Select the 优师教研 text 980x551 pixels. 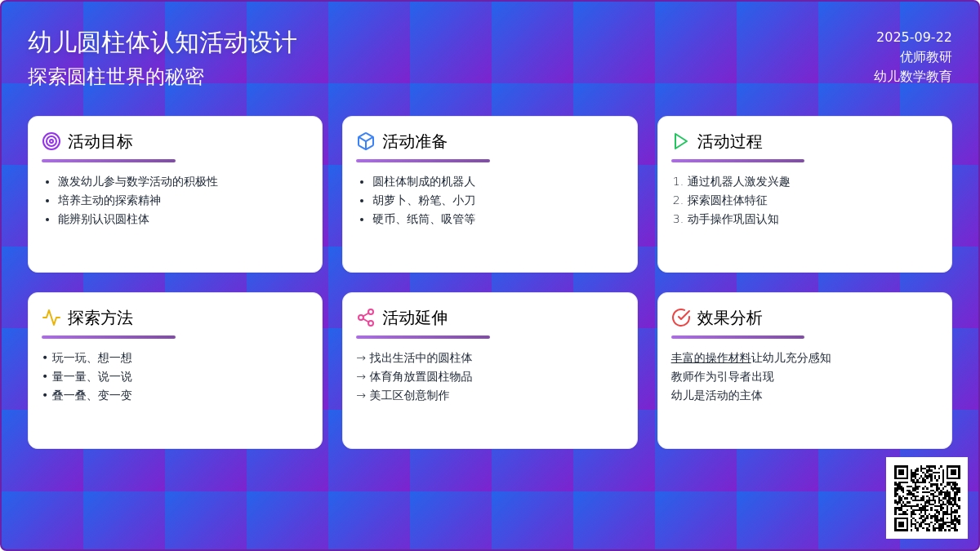click(x=925, y=56)
